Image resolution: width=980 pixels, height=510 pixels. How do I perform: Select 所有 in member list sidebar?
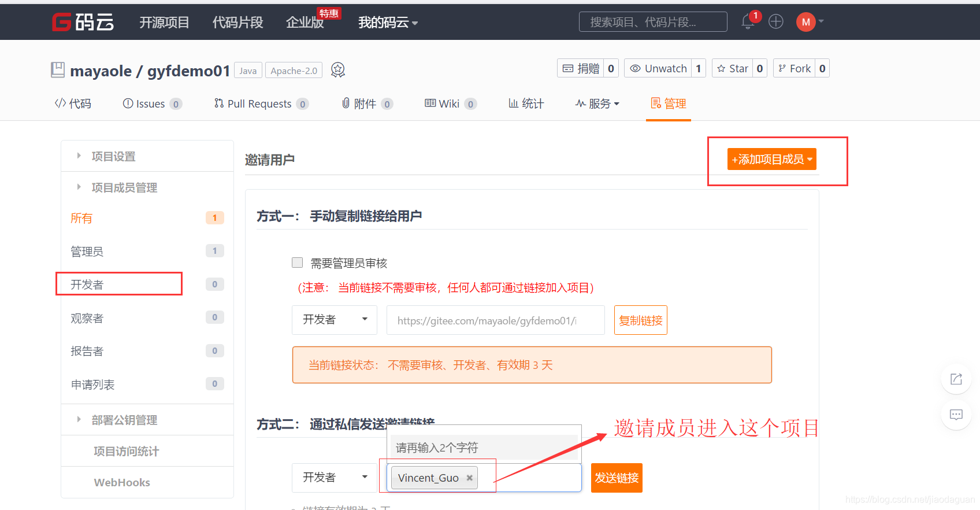click(x=147, y=218)
